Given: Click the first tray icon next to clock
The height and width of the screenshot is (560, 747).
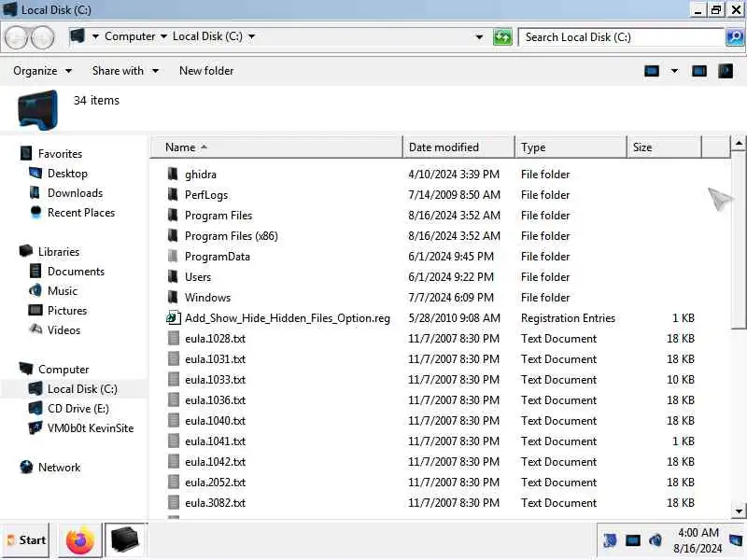Looking at the screenshot, I should pyautogui.click(x=610, y=540).
